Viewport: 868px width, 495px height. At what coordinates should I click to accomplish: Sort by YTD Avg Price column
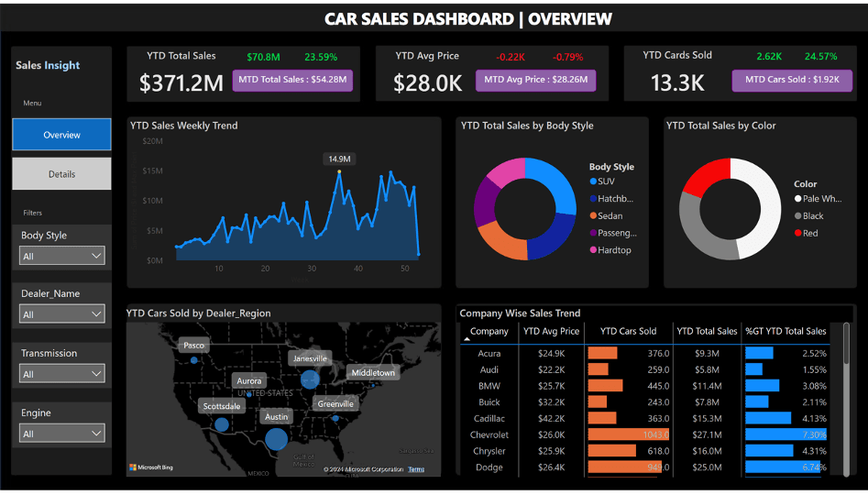[552, 331]
